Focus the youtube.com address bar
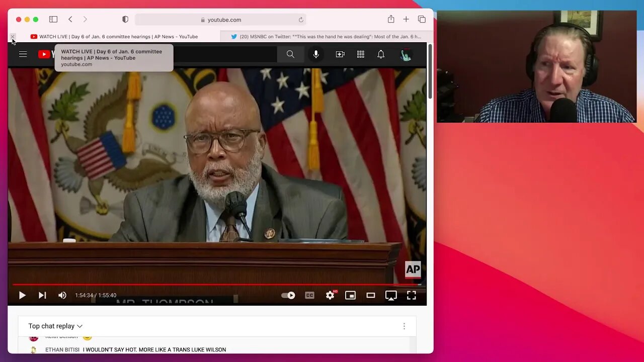The width and height of the screenshot is (644, 362). [220, 20]
